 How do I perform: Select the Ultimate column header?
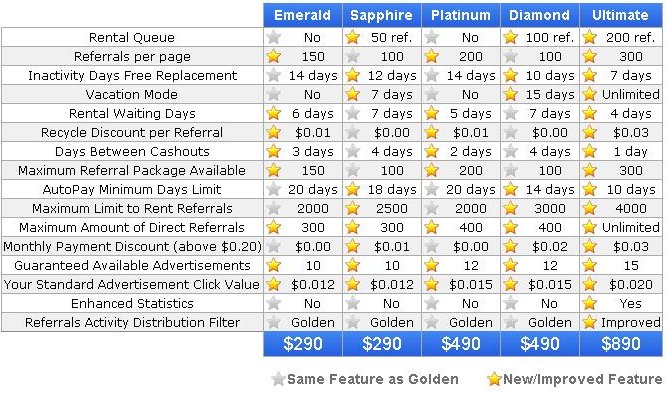coord(621,15)
